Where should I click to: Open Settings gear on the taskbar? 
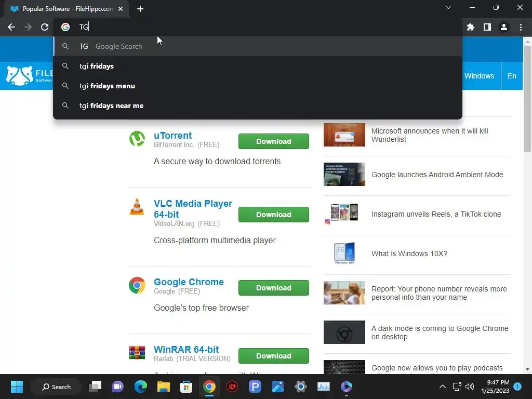click(x=301, y=387)
